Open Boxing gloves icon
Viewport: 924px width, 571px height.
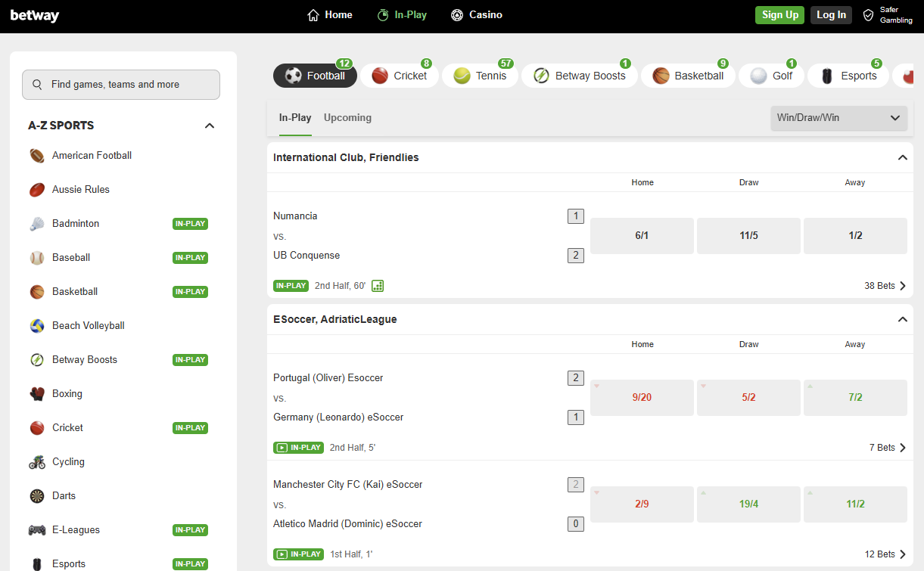(37, 394)
